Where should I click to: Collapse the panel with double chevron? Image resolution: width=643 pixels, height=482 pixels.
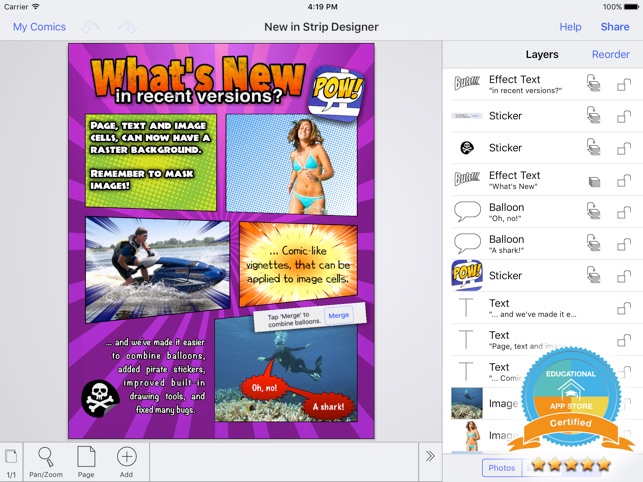pos(430,456)
